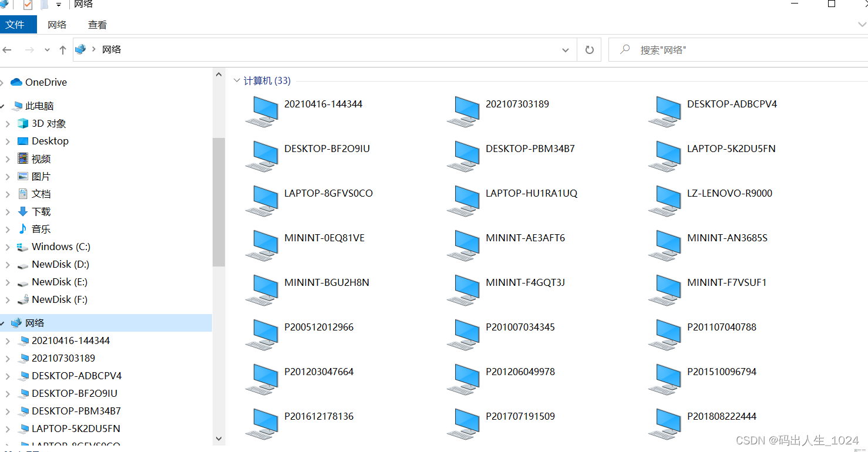Select the MININT-F4GQT3J computer icon
The height and width of the screenshot is (452, 868).
[x=463, y=289]
